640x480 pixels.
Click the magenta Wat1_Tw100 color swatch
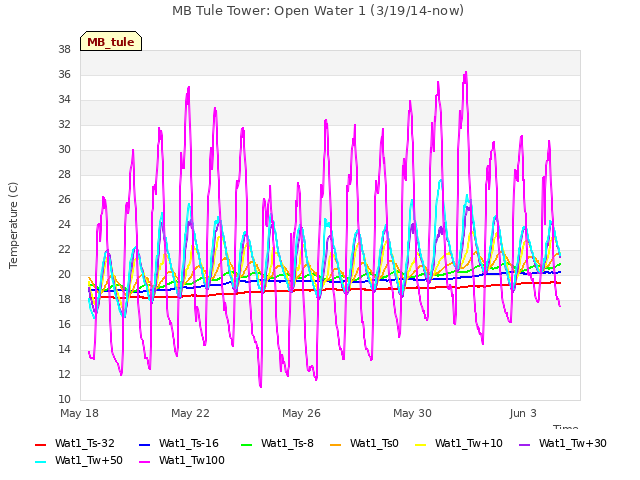[x=144, y=462]
